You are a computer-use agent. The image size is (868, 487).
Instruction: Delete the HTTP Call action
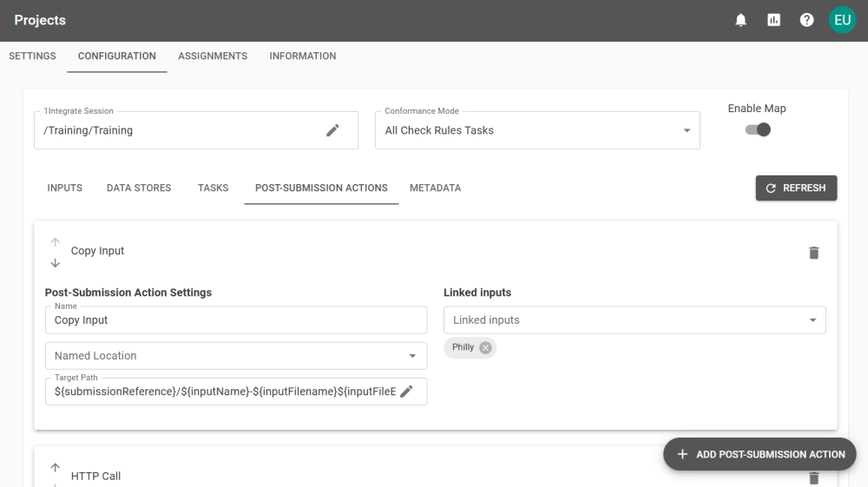tap(814, 478)
